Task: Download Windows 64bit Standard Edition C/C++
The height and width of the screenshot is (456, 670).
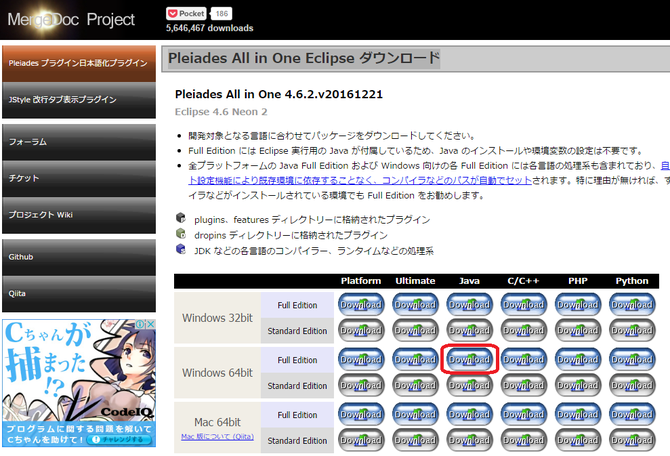Action: (523, 385)
